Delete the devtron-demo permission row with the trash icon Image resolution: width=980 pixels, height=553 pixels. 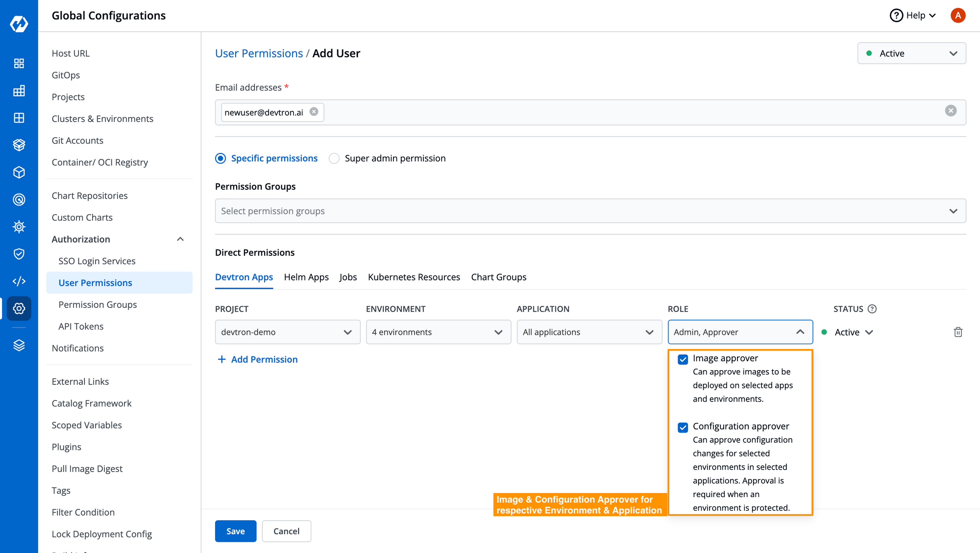coord(958,332)
